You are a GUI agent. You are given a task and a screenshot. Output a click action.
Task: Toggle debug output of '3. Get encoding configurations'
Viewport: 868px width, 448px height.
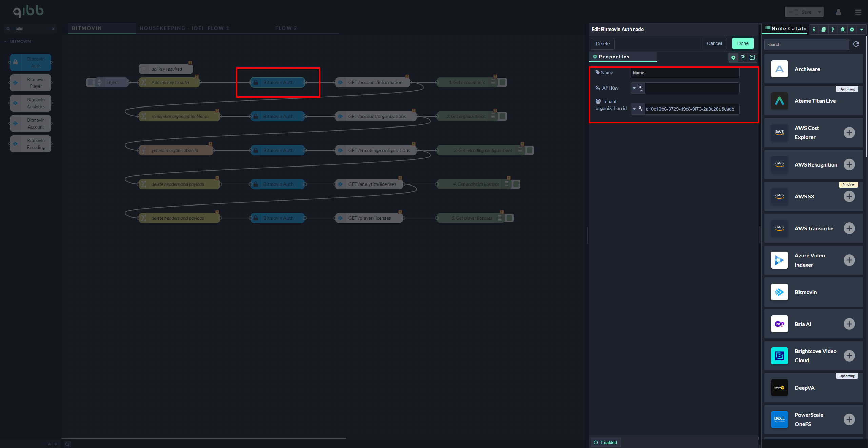[530, 150]
